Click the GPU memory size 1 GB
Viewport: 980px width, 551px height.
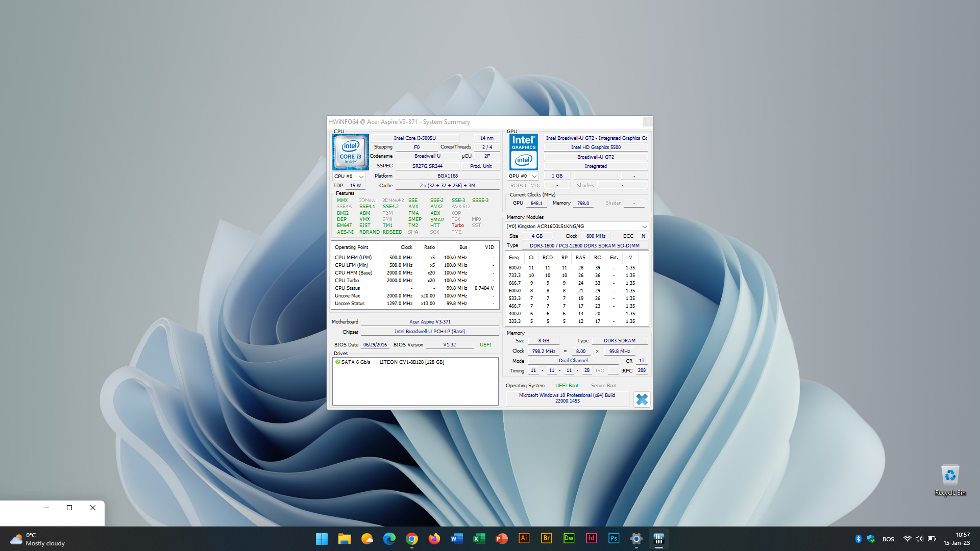click(x=556, y=176)
